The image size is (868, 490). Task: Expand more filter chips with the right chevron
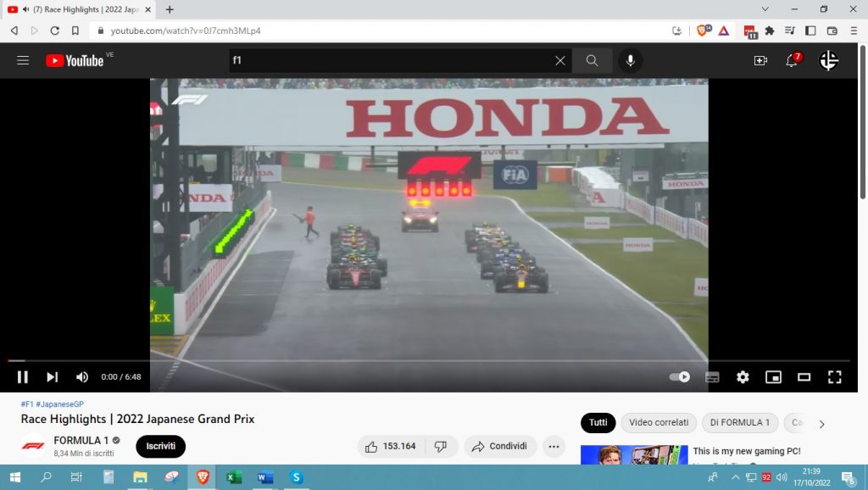821,423
